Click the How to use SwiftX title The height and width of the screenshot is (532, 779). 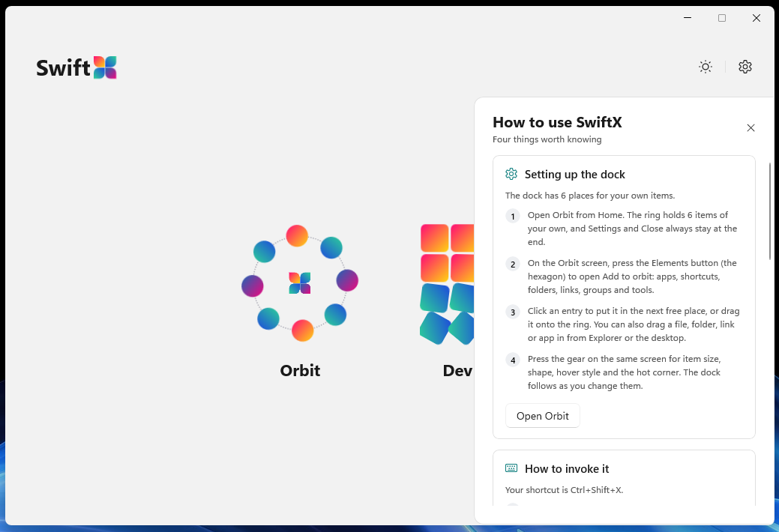pos(557,122)
